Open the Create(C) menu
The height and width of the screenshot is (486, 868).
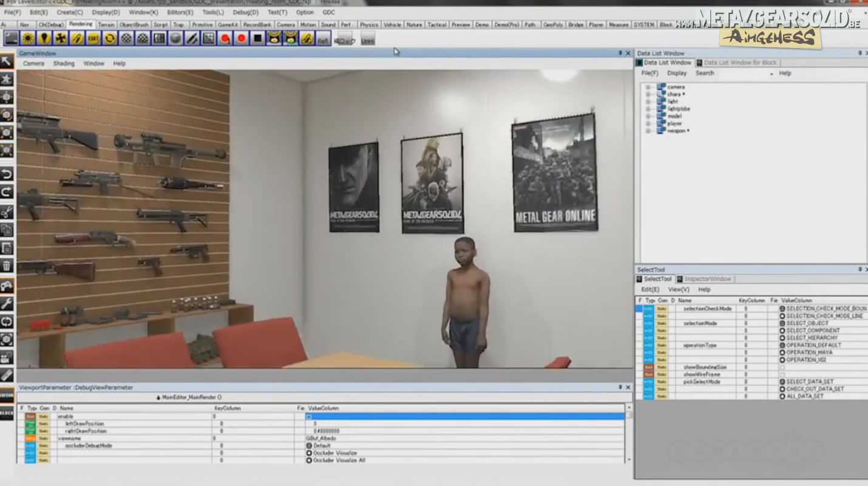click(x=70, y=12)
